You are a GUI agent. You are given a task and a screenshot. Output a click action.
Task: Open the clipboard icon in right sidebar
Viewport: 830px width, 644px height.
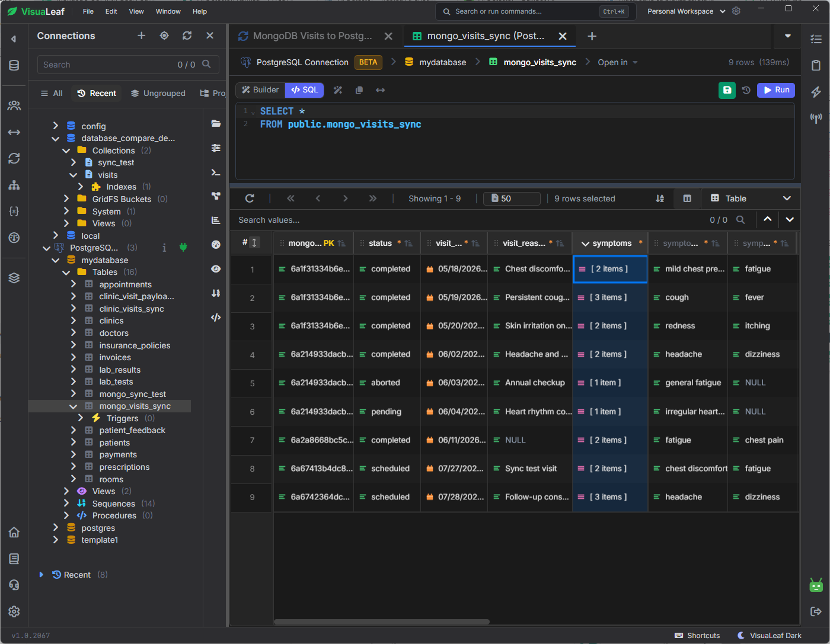point(816,65)
